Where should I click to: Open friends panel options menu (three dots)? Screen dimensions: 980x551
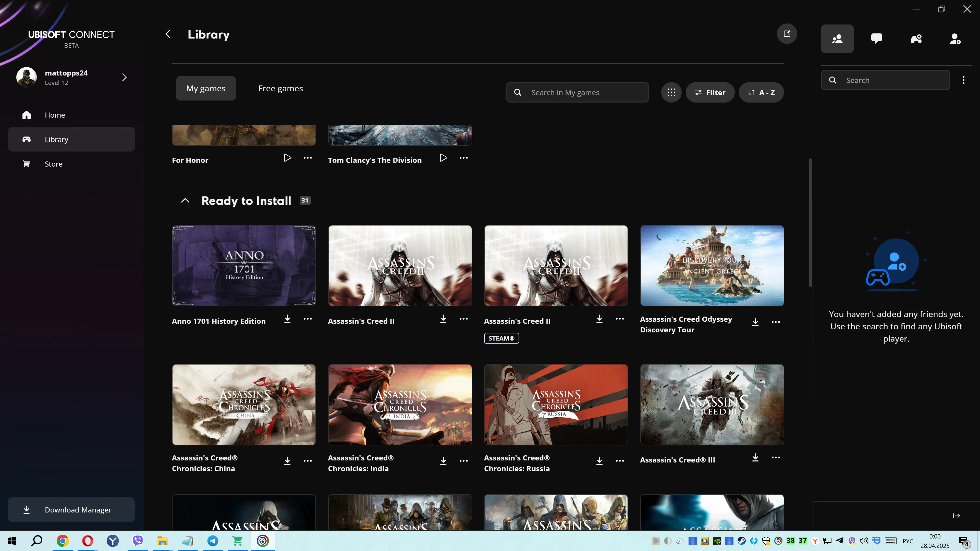pos(963,80)
